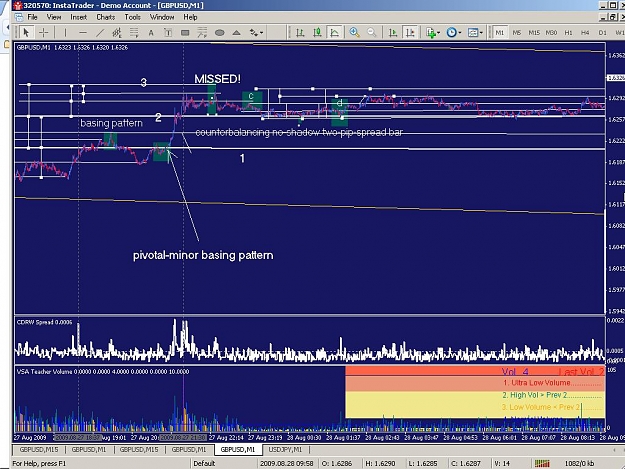
Task: Click the chart tabs scroll-left arrow
Action: (x=614, y=450)
